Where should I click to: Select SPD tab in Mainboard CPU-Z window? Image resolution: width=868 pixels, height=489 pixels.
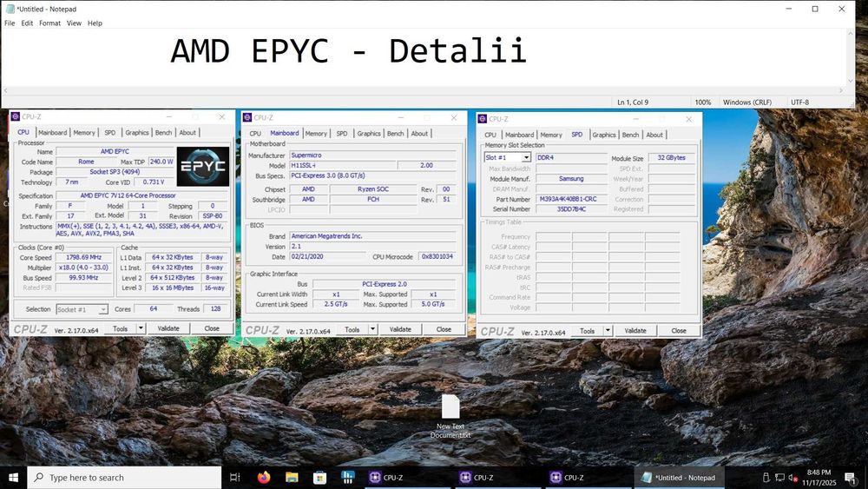click(342, 134)
